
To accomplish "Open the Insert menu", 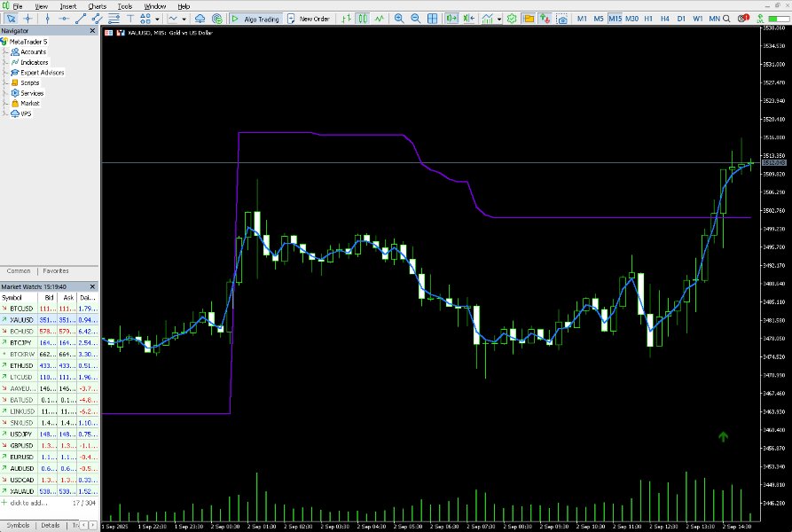I will tap(68, 6).
